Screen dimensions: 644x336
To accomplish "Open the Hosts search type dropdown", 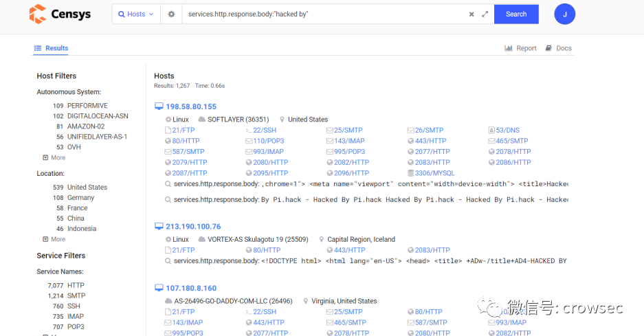I will [136, 14].
